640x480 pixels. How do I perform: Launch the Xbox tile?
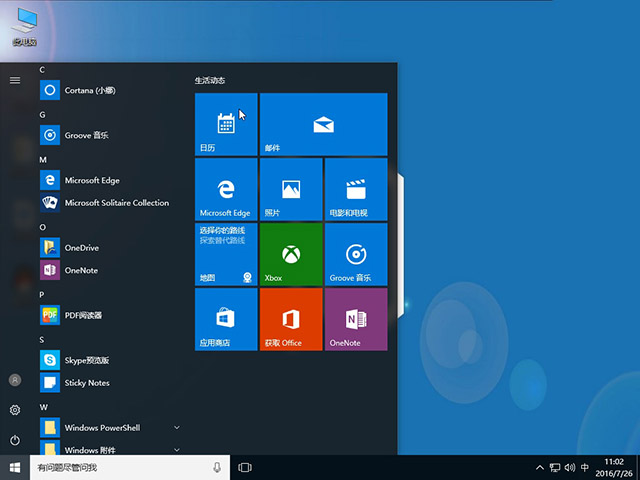[290, 254]
